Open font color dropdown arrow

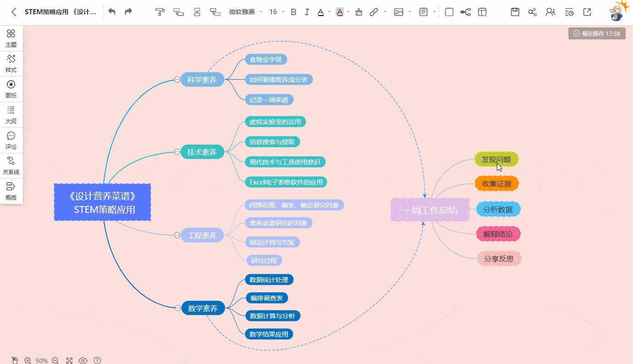(329, 12)
